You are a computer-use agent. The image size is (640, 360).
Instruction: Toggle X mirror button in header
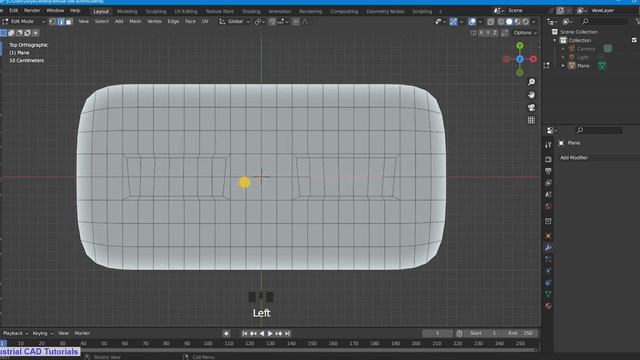pyautogui.click(x=481, y=33)
